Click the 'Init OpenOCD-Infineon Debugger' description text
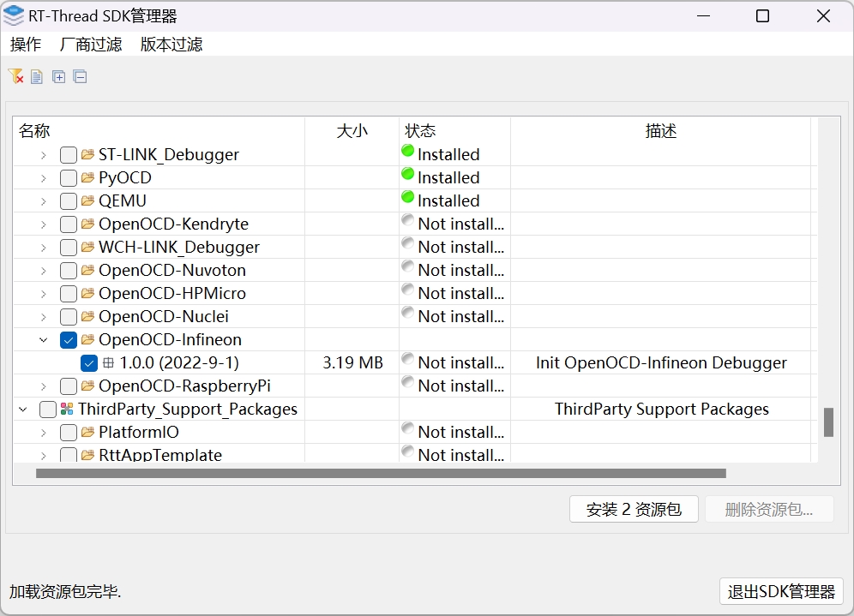The image size is (854, 616). tap(661, 362)
